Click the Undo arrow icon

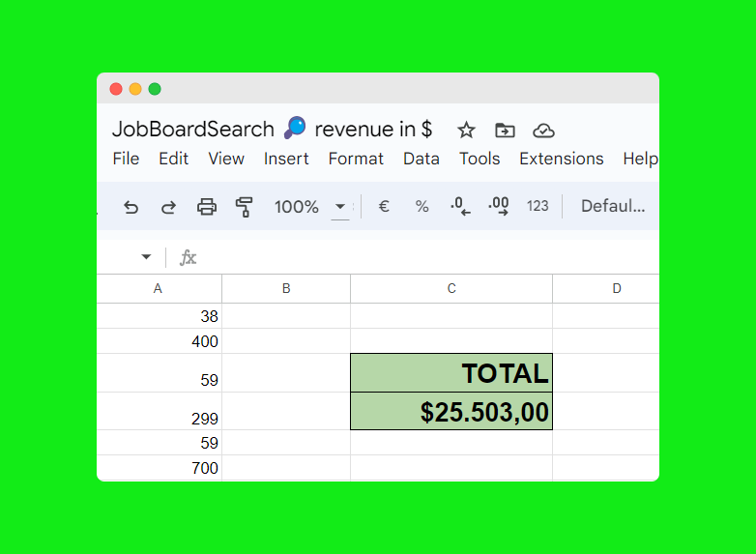point(131,207)
